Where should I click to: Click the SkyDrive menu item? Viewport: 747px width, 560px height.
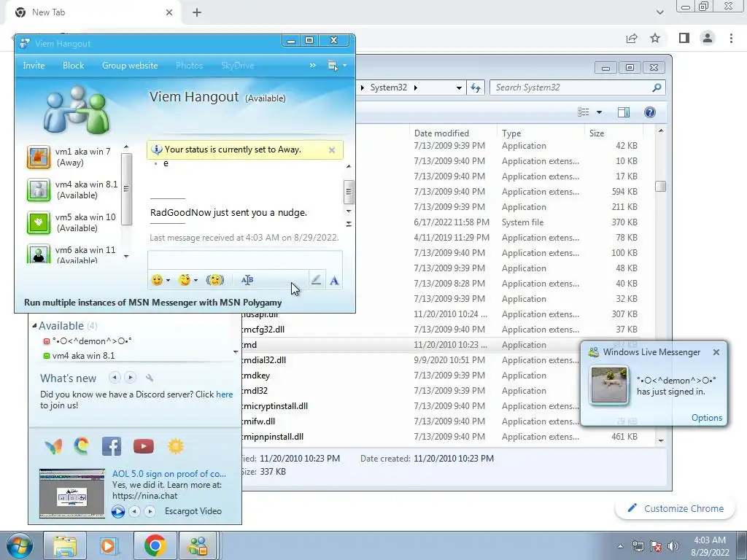tap(237, 66)
